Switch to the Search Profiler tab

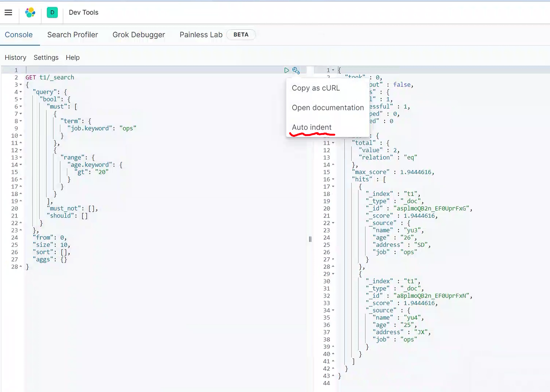73,34
